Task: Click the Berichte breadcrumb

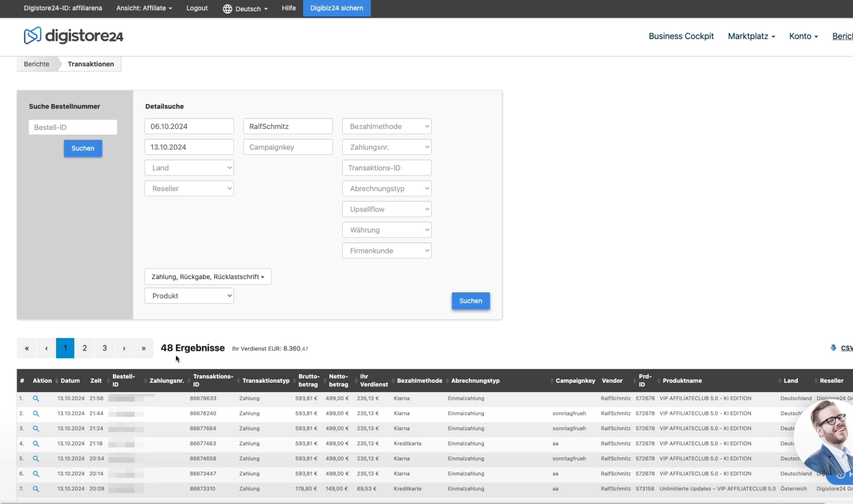Action: pyautogui.click(x=37, y=64)
